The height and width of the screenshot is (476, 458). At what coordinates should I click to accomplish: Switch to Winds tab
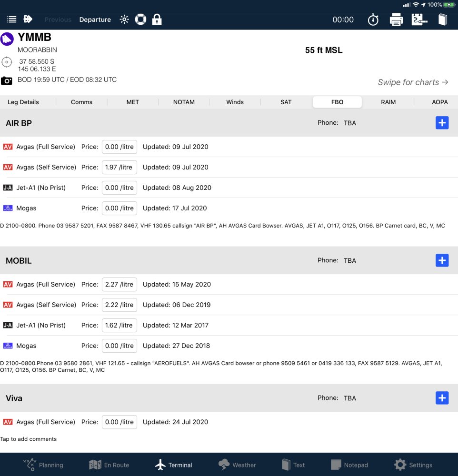(235, 102)
